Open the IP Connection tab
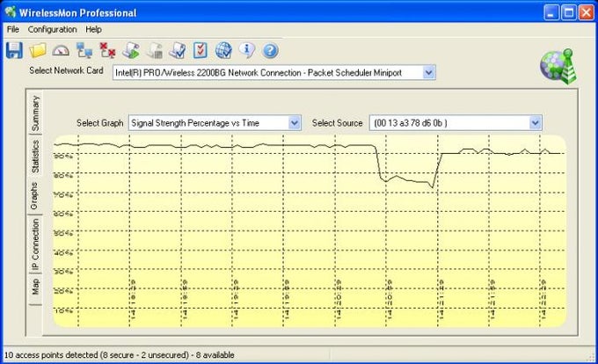Image resolution: width=598 pixels, height=364 pixels. (35, 244)
